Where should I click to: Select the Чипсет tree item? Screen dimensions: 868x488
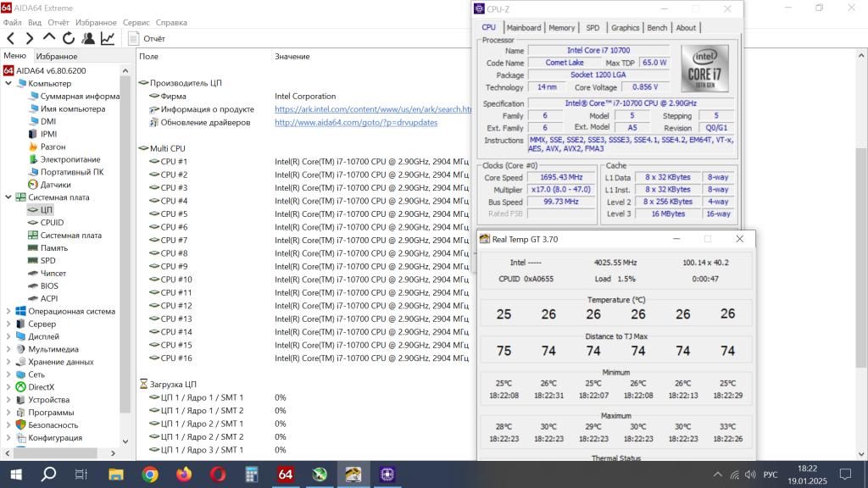(x=47, y=274)
